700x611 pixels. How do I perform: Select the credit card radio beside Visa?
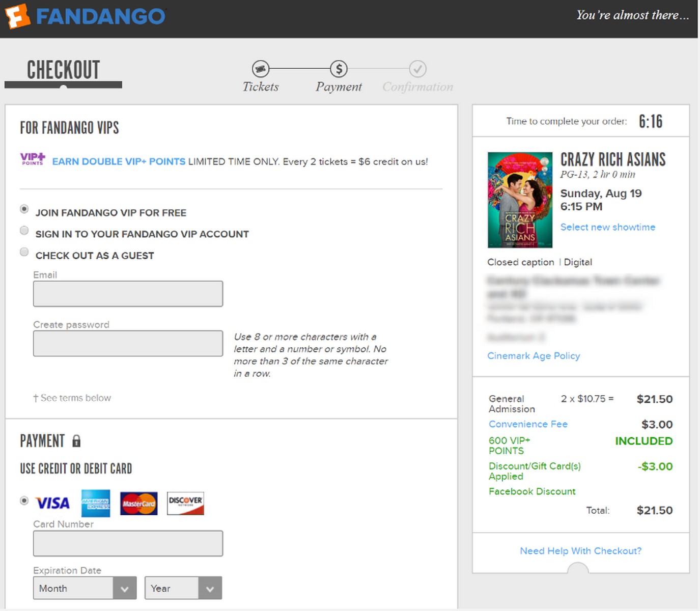(24, 501)
